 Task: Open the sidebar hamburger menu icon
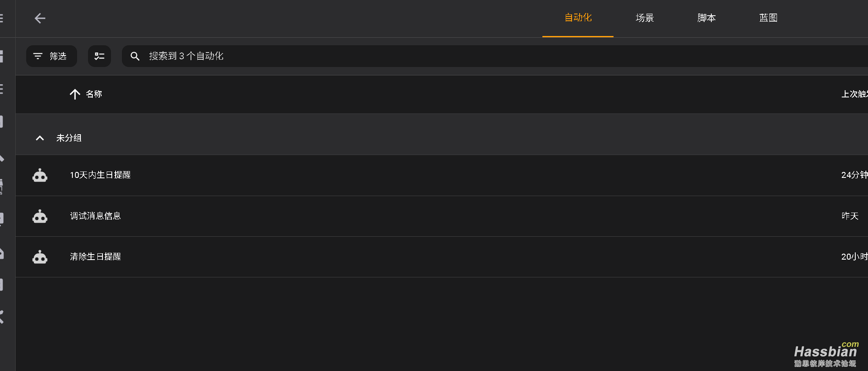(x=1, y=18)
